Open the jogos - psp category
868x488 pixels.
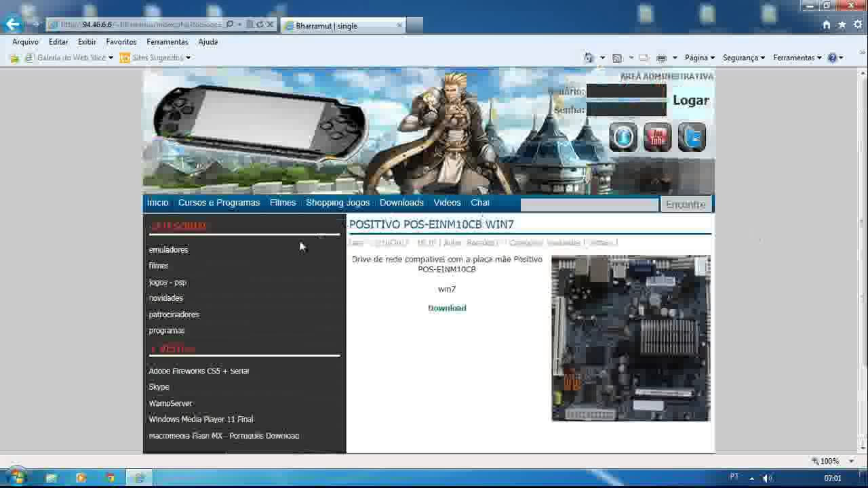pyautogui.click(x=167, y=283)
